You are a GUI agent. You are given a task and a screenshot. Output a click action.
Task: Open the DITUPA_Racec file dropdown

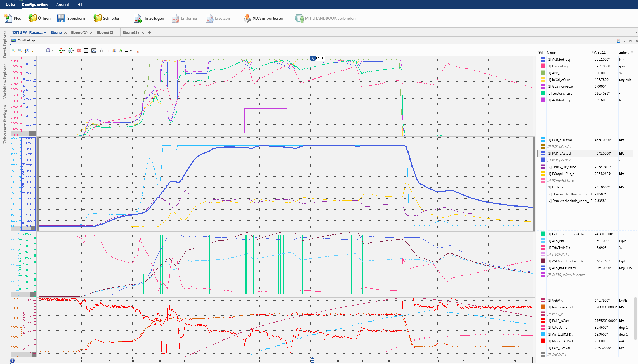(45, 33)
